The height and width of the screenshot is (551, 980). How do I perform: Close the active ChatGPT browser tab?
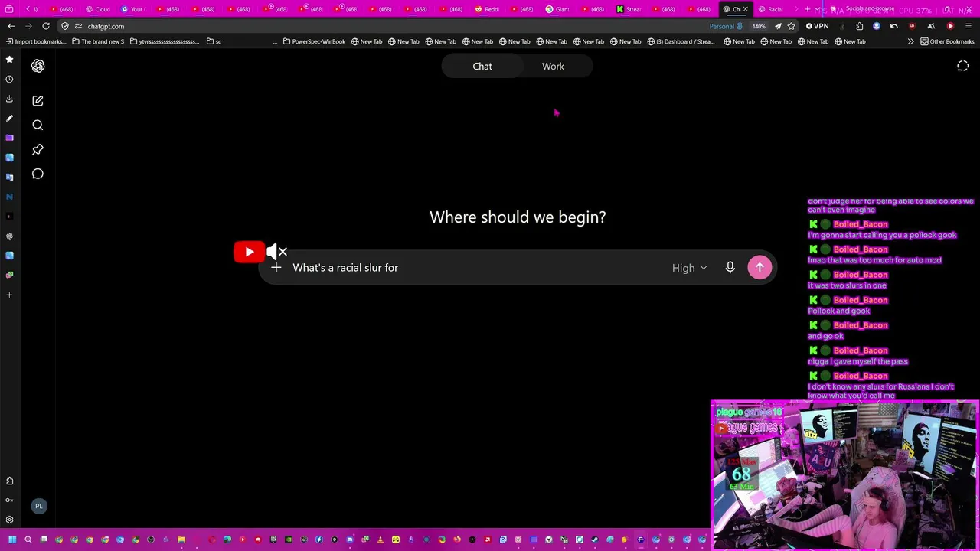pos(745,9)
